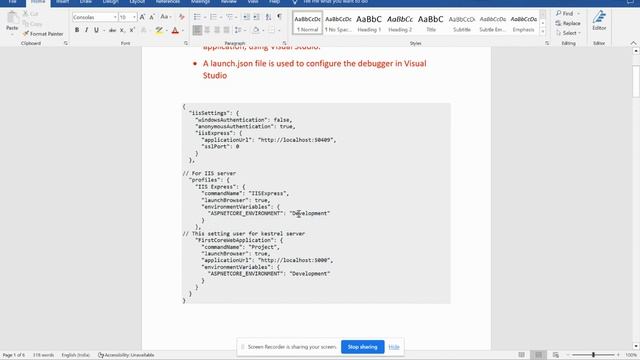Toggle Superscript formatting

[132, 30]
